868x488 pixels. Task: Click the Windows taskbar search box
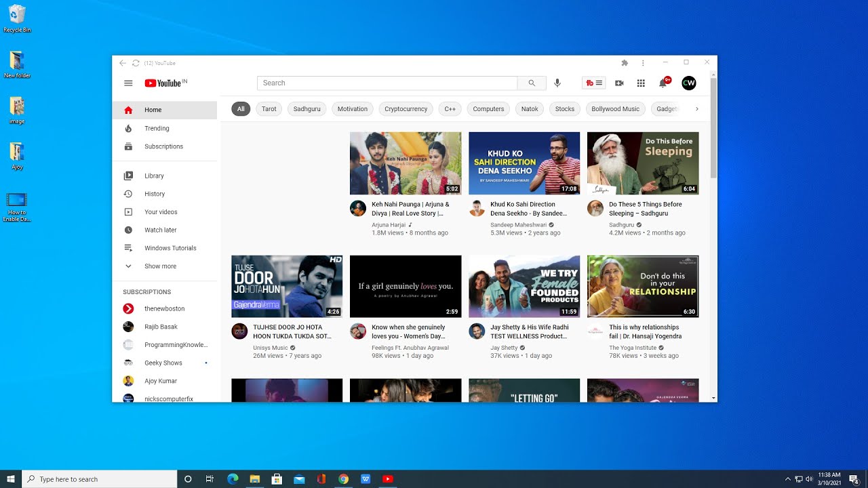pyautogui.click(x=100, y=479)
